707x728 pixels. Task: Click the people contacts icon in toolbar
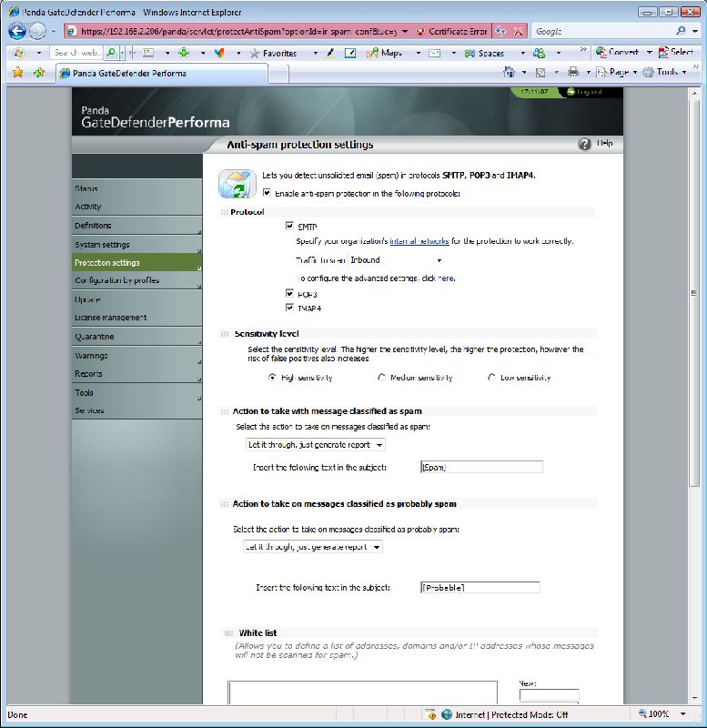[x=539, y=53]
